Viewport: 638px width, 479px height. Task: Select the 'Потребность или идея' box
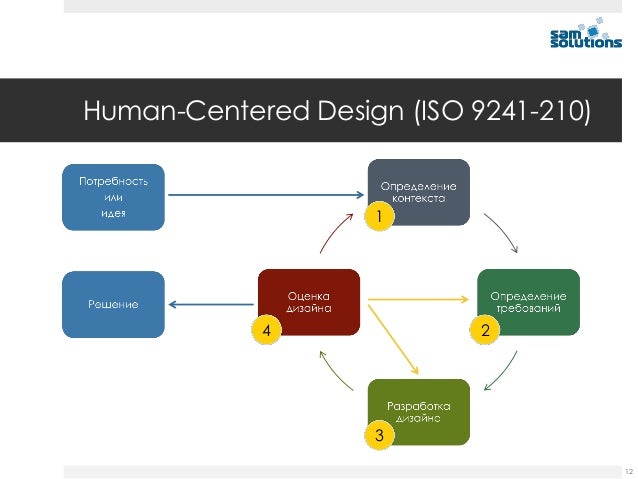[114, 197]
